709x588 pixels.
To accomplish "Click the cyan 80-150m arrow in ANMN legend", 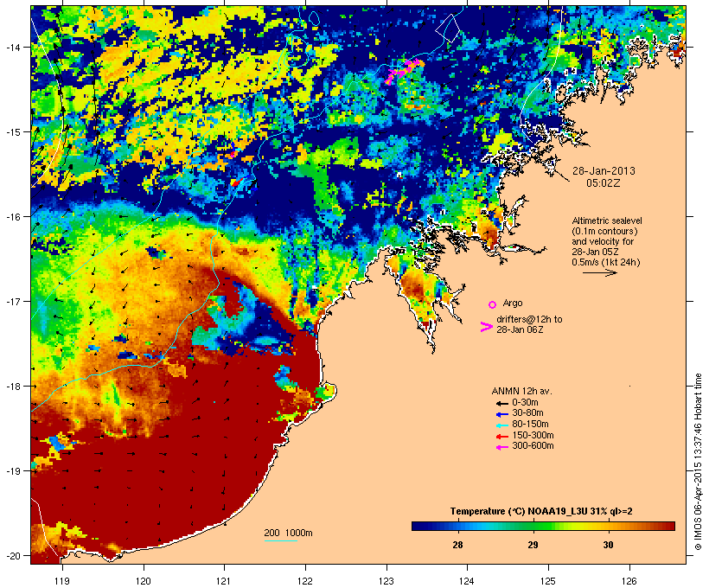I will point(501,425).
